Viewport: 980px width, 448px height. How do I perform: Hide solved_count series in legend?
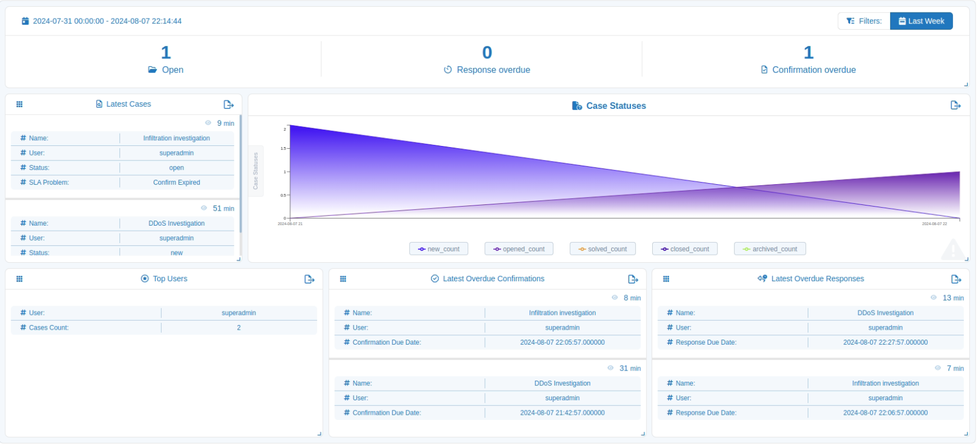[x=602, y=249]
